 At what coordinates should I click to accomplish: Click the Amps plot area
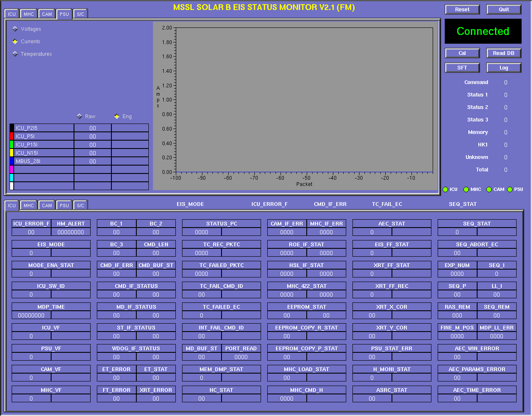[x=304, y=100]
